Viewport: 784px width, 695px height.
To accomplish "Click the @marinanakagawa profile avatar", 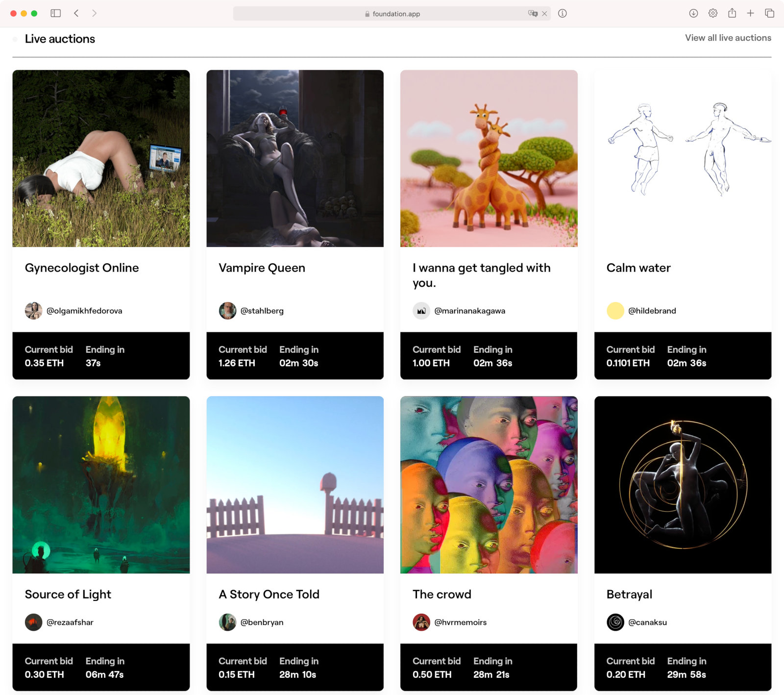I will [421, 311].
